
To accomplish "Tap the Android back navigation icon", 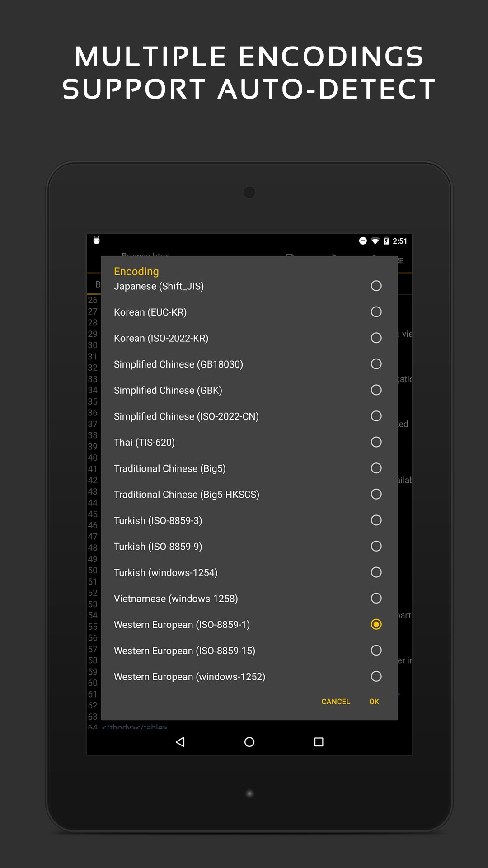I will click(180, 742).
